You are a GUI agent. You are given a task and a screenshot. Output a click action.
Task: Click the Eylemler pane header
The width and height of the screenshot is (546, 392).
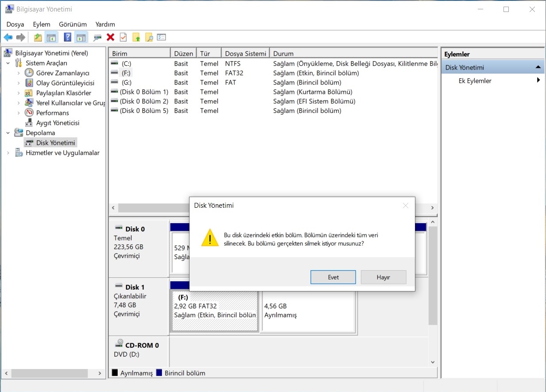click(x=492, y=54)
